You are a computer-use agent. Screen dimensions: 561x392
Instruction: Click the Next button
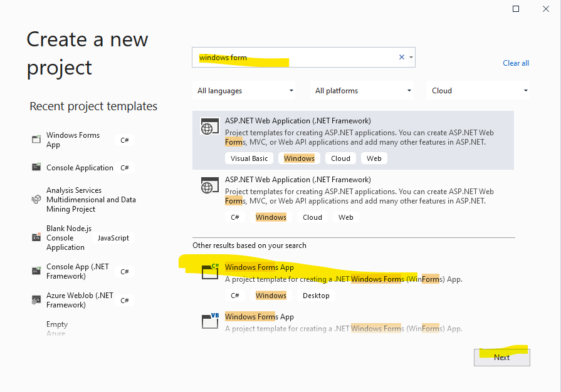502,358
